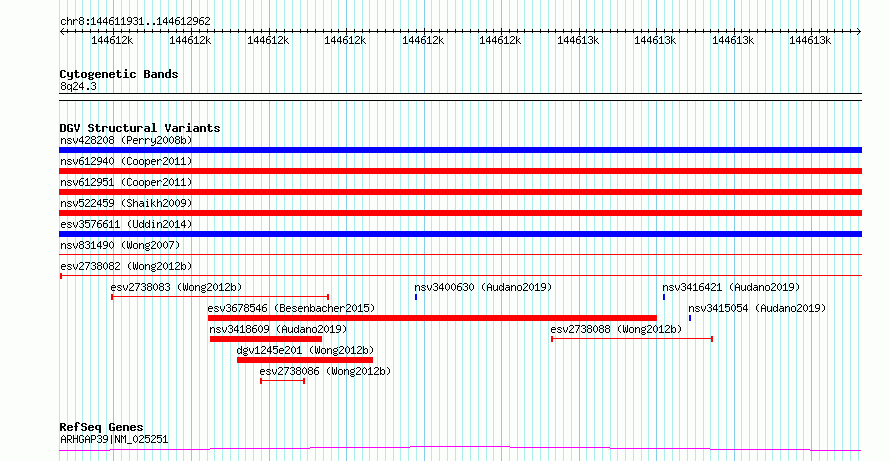
Task: Click the ARHGAP39|NM_025251 gene label
Action: pyautogui.click(x=114, y=439)
